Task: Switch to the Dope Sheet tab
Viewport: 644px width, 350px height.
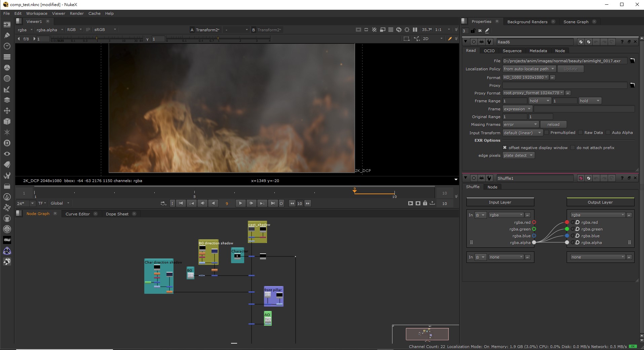Action: coord(117,214)
